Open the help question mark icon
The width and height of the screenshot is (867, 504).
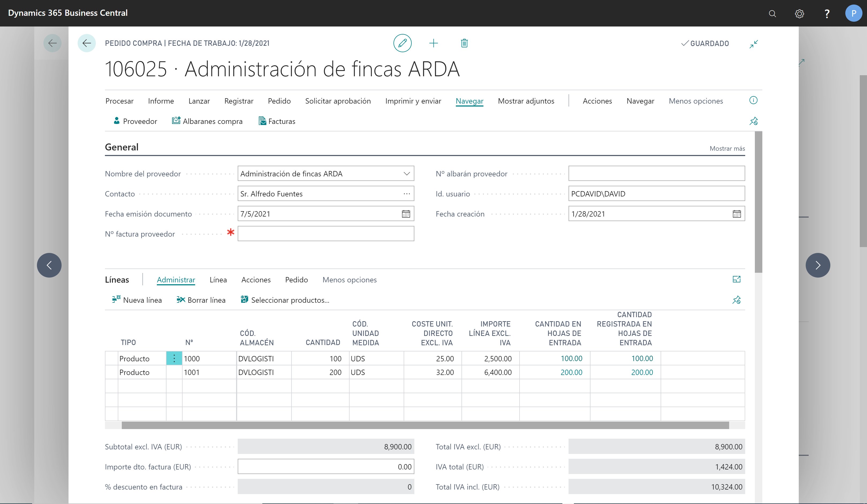point(827,13)
